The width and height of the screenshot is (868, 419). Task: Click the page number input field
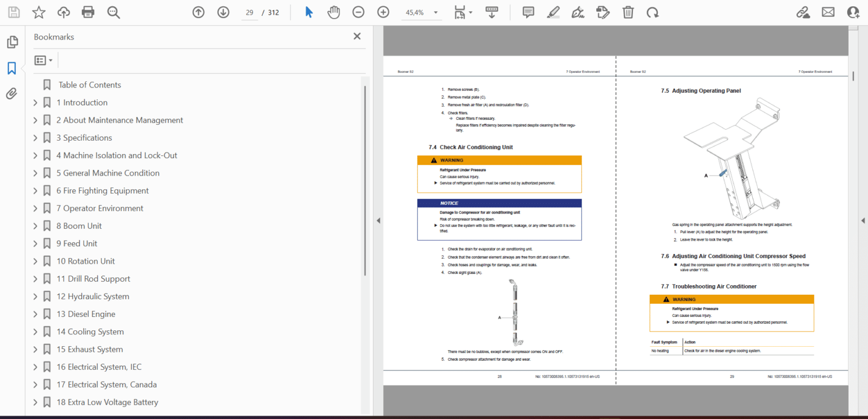tap(249, 12)
